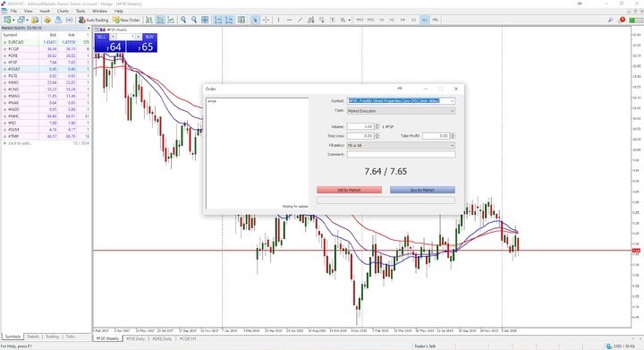Click the New Order toolbar button

pos(126,20)
